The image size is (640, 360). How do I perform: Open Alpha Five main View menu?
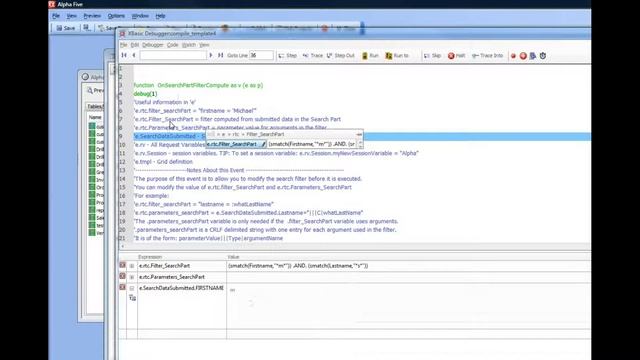(71, 16)
